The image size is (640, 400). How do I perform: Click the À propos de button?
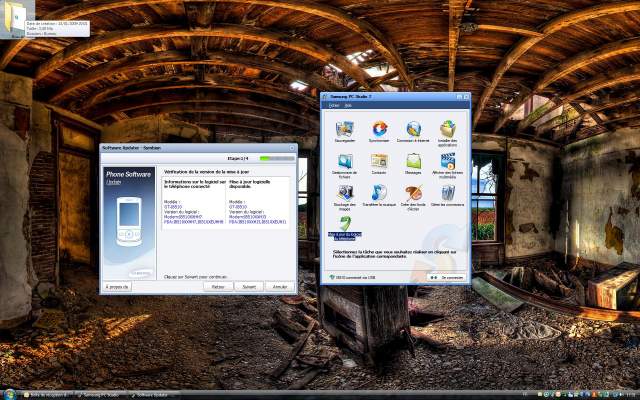click(118, 286)
